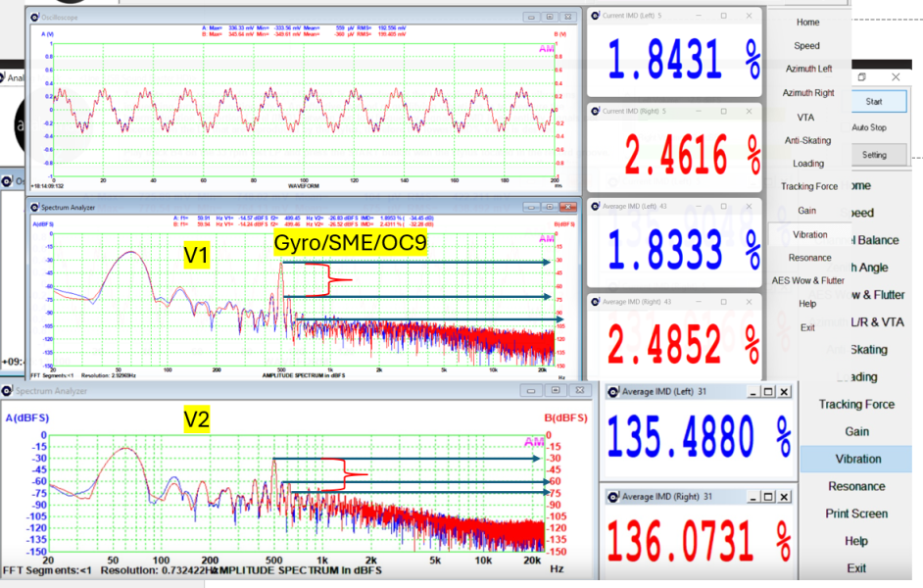
Task: Select the Anti-Skating menu item
Action: (x=808, y=140)
